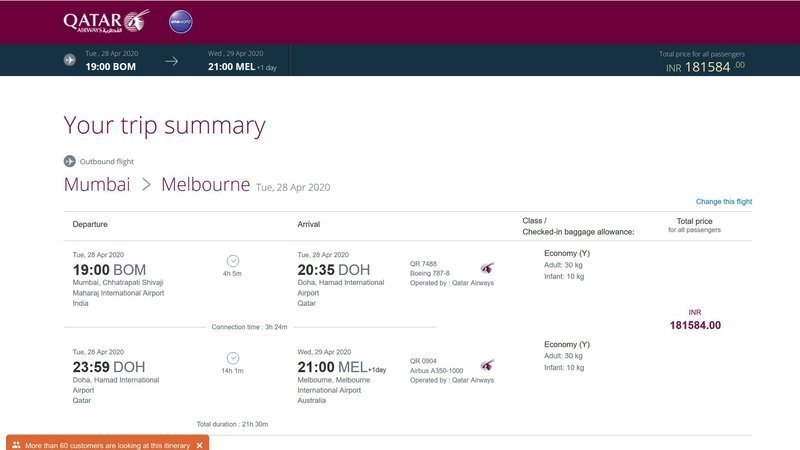Click the INR 181584.00 total price amount
The image size is (800, 450).
[695, 325]
